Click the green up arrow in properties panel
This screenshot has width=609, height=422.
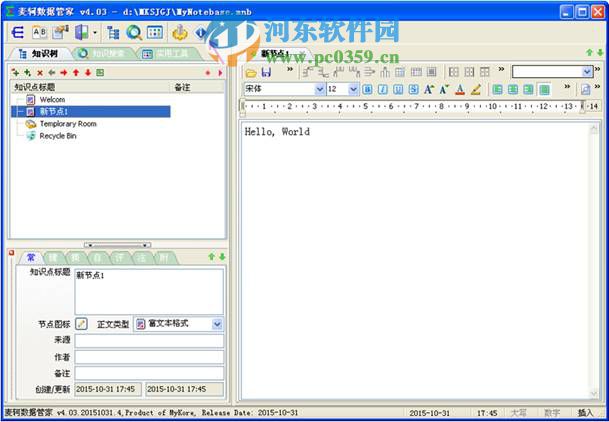click(x=212, y=257)
